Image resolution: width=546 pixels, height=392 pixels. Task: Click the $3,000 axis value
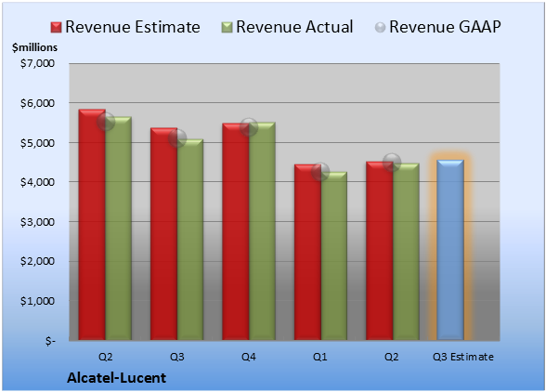(x=37, y=222)
